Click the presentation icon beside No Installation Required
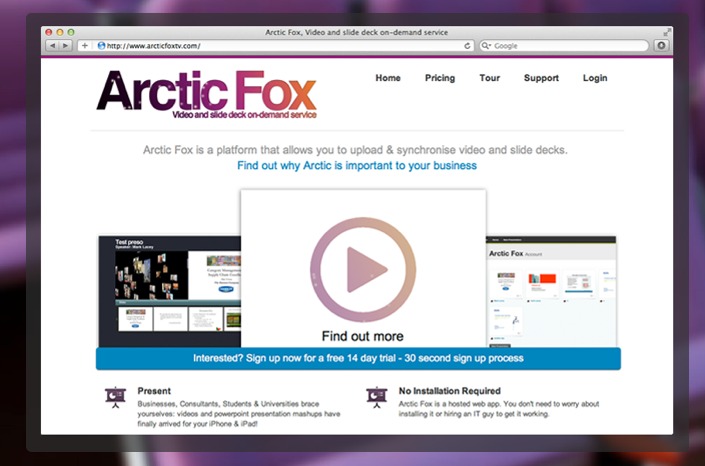Image resolution: width=705 pixels, height=466 pixels. 377,397
